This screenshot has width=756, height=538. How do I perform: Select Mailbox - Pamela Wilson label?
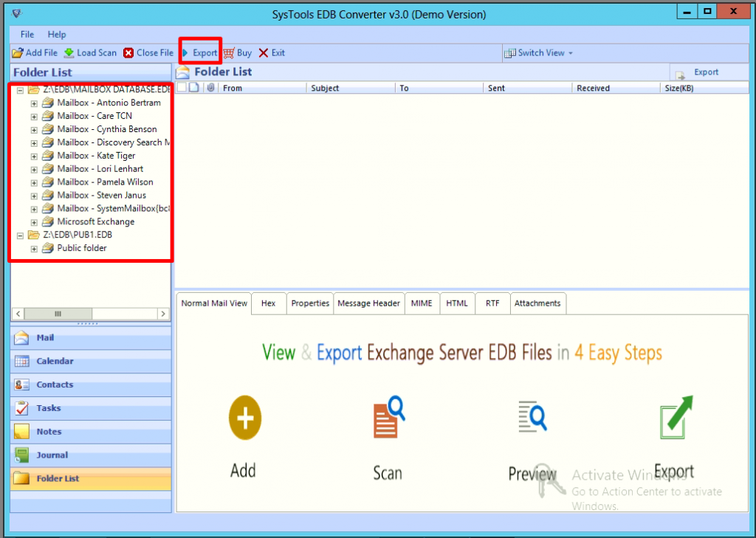point(105,182)
